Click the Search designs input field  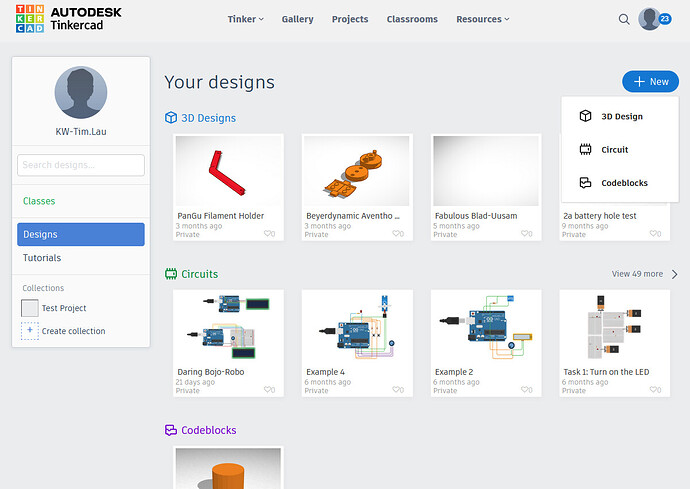click(x=81, y=165)
